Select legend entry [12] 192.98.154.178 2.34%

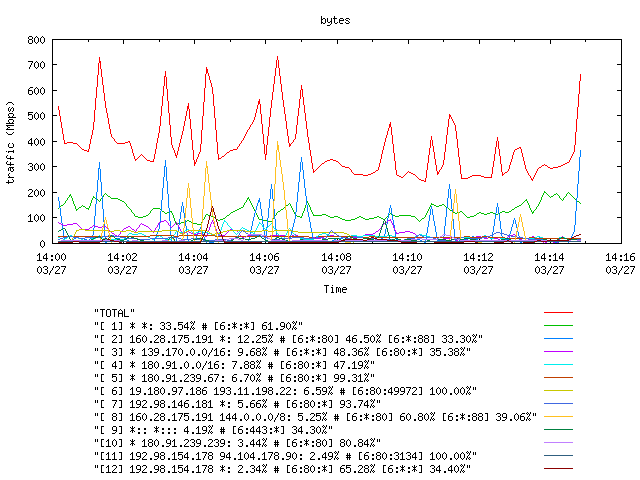[282, 469]
